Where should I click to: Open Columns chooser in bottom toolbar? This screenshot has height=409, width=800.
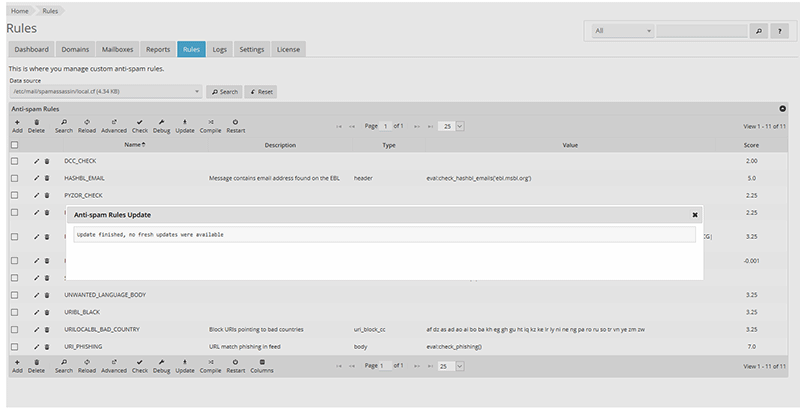tap(262, 366)
